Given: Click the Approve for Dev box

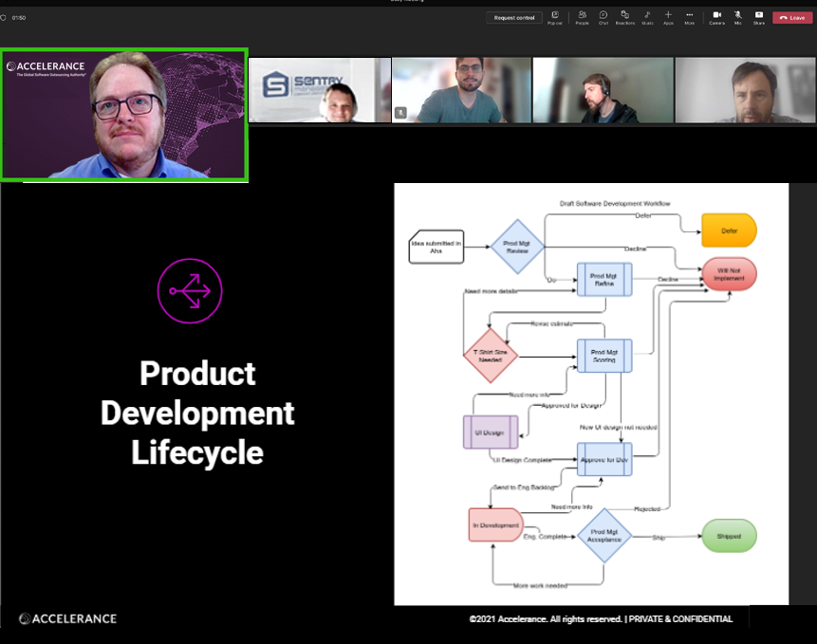Looking at the screenshot, I should pyautogui.click(x=604, y=459).
